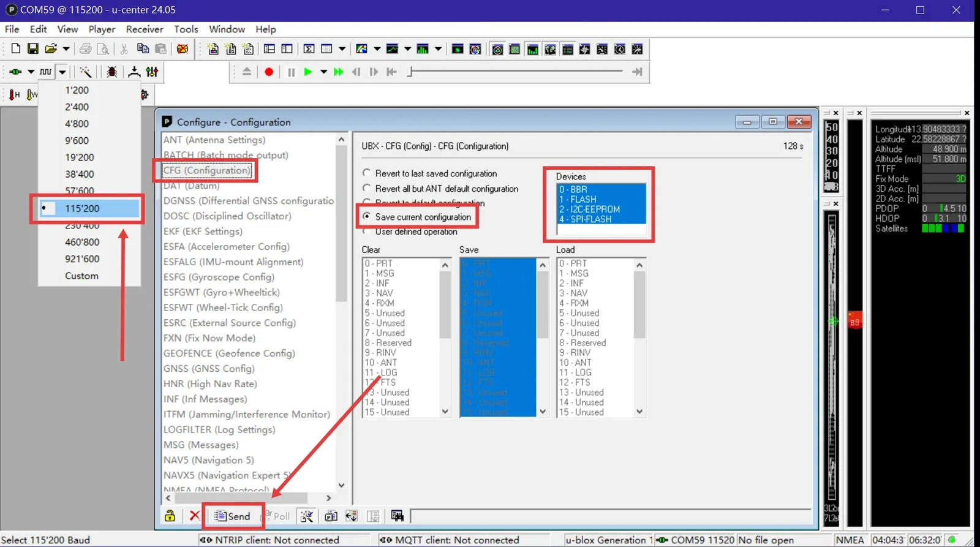Screen dimensions: 980x547
Task: Select 2 - I2C-EEPROM in Devices list
Action: 601,209
